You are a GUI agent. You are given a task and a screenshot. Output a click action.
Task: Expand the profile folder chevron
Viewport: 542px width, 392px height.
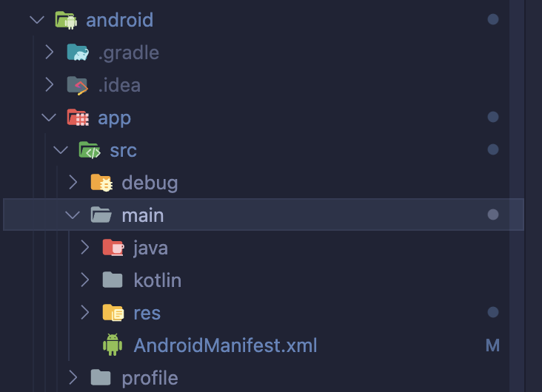(73, 378)
